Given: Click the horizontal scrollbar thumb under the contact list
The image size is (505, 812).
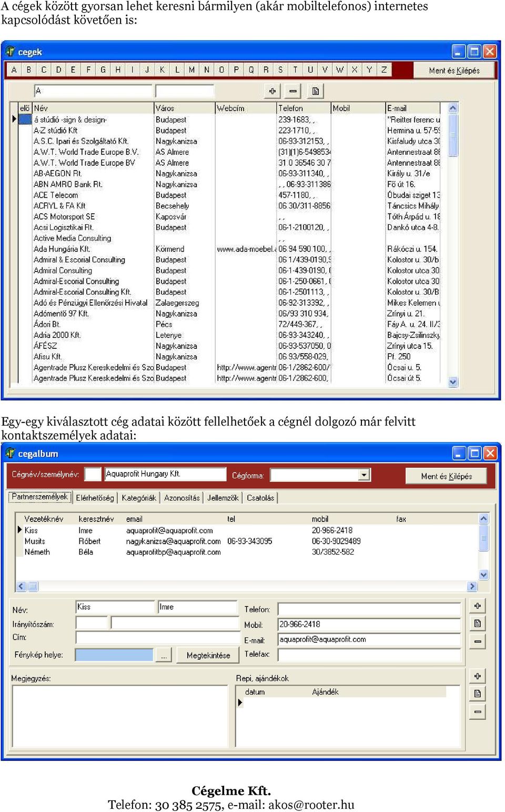Looking at the screenshot, I should pos(33,586).
